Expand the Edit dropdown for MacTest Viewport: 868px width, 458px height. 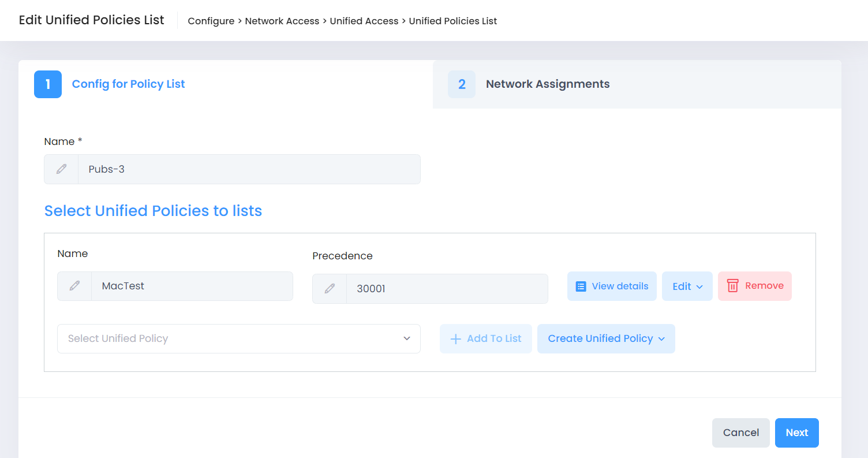tap(687, 286)
